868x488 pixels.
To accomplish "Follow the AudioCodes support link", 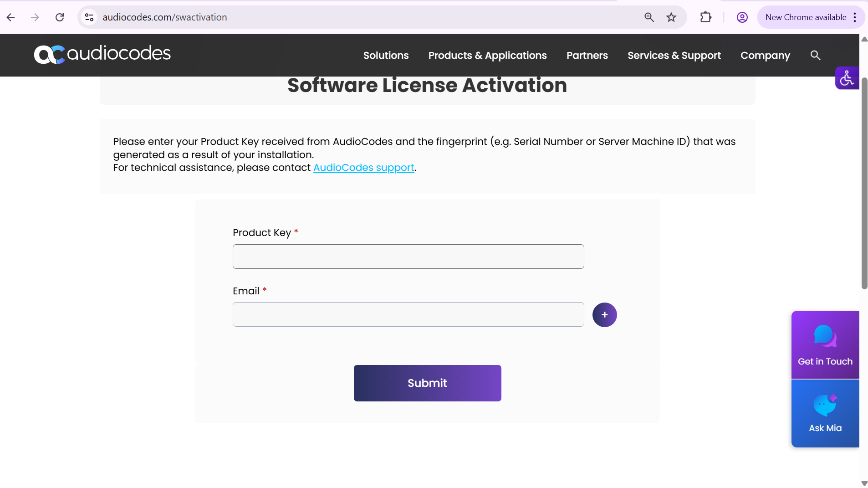I will (363, 168).
